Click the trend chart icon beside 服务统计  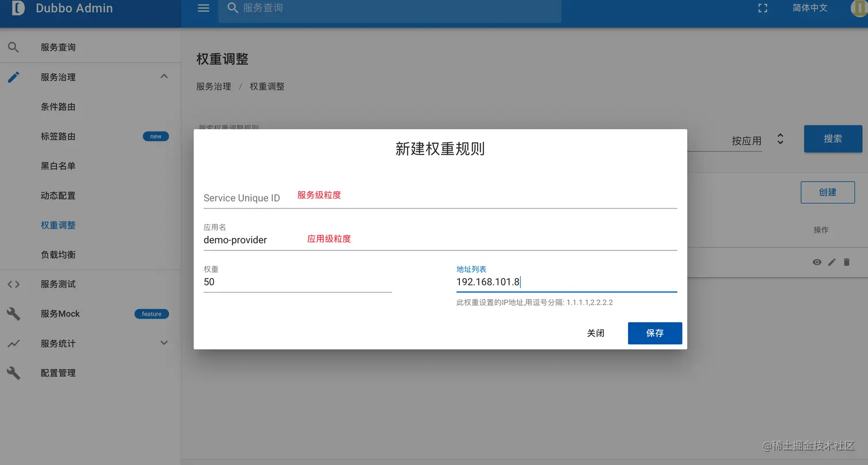click(13, 343)
